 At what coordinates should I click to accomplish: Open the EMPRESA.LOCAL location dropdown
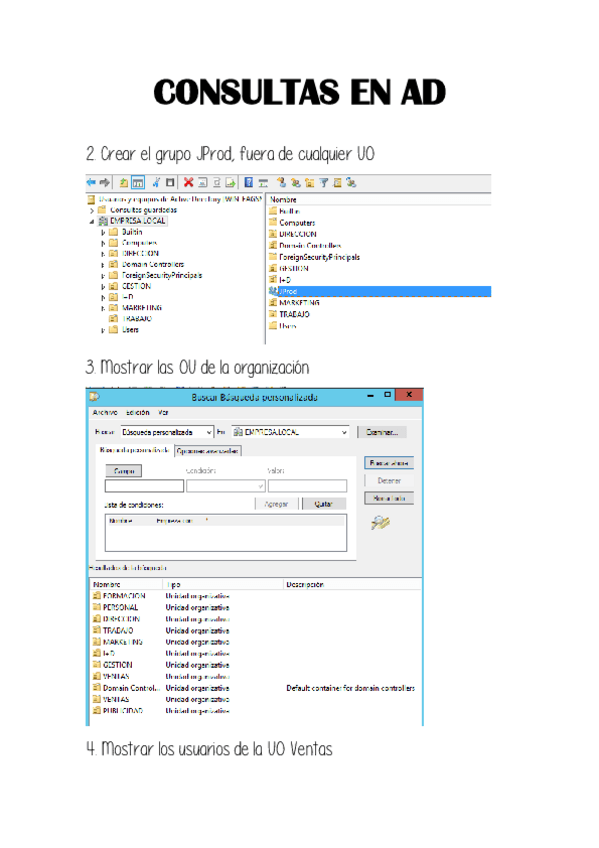coord(344,432)
